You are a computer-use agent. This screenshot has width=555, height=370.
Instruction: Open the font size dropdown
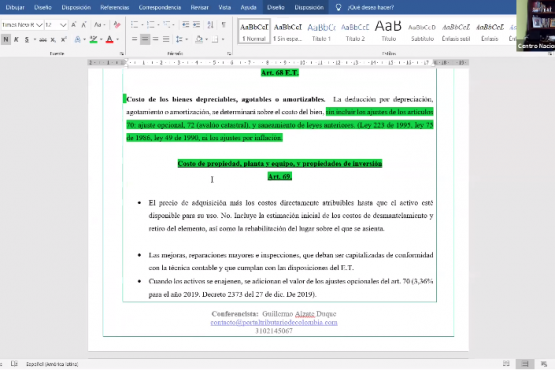(x=63, y=25)
